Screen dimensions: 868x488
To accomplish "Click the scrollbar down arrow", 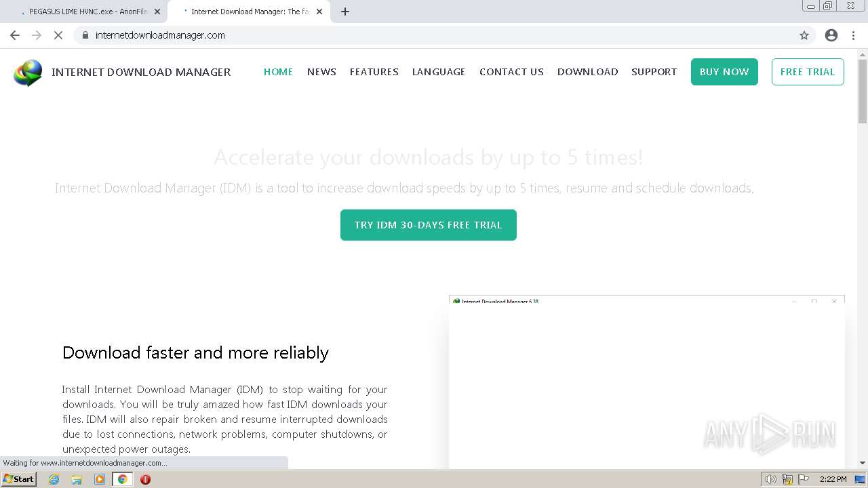I will pyautogui.click(x=863, y=464).
